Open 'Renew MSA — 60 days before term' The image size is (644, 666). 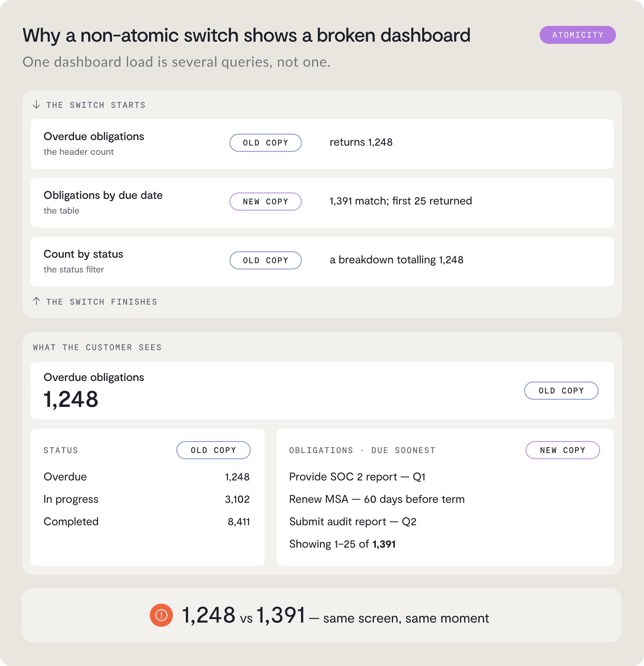pyautogui.click(x=377, y=499)
